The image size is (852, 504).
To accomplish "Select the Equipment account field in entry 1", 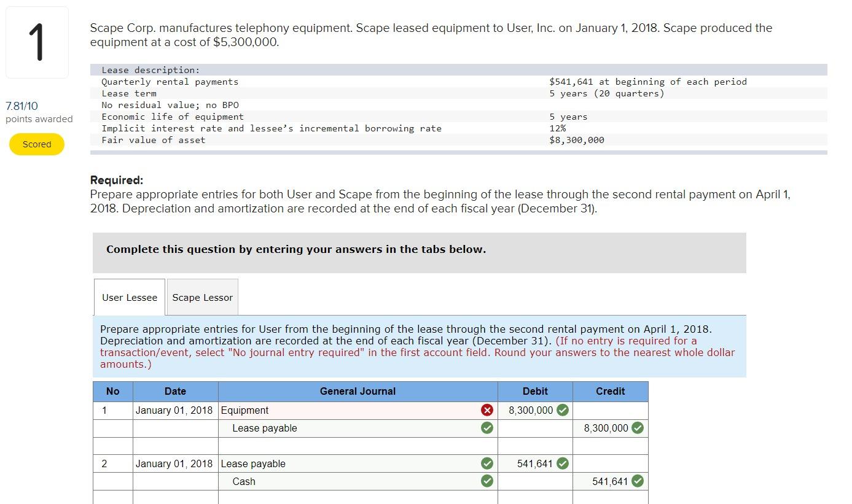I will click(358, 410).
